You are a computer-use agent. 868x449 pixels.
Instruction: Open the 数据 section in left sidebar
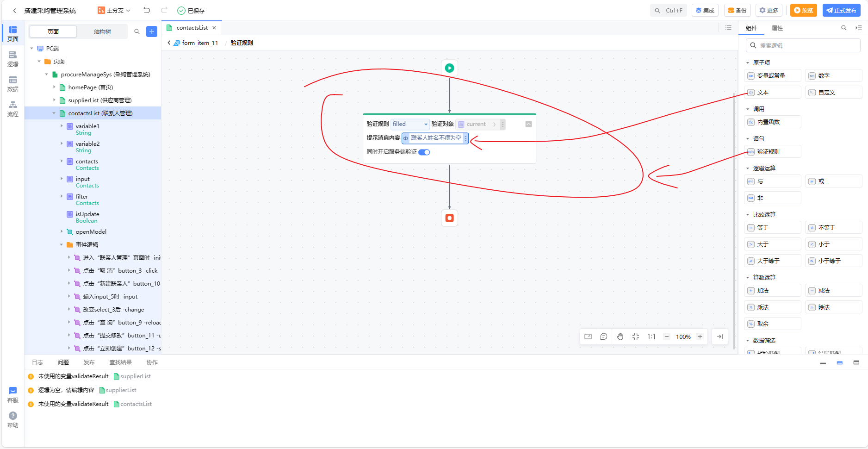[13, 84]
